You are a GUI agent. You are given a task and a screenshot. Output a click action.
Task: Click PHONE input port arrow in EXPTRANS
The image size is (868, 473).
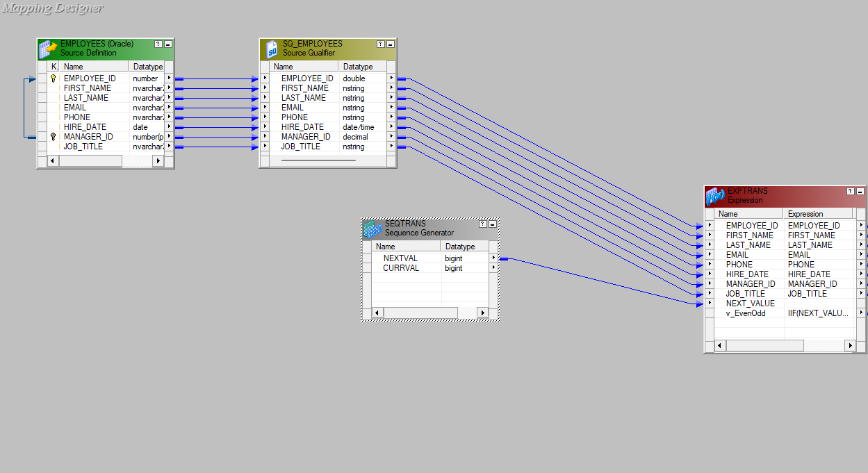coord(710,264)
